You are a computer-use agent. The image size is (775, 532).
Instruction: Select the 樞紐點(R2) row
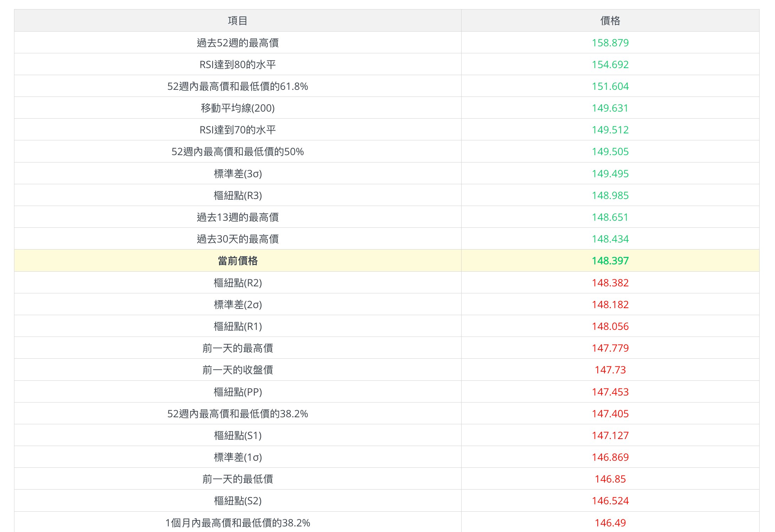click(x=237, y=283)
